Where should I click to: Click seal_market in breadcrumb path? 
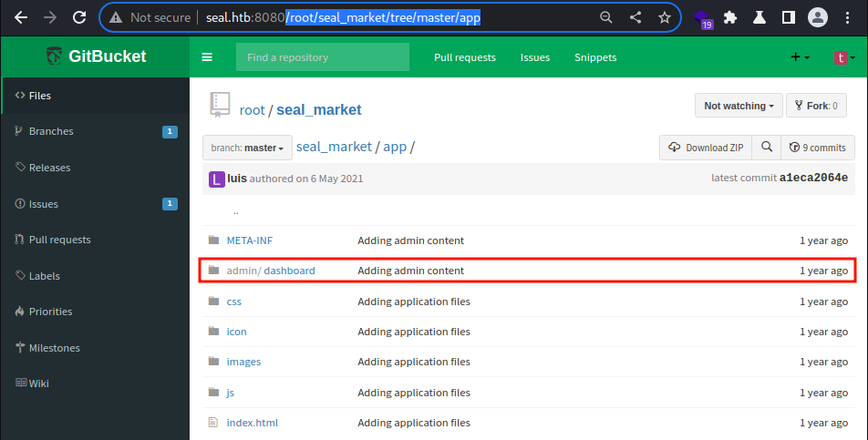(334, 147)
